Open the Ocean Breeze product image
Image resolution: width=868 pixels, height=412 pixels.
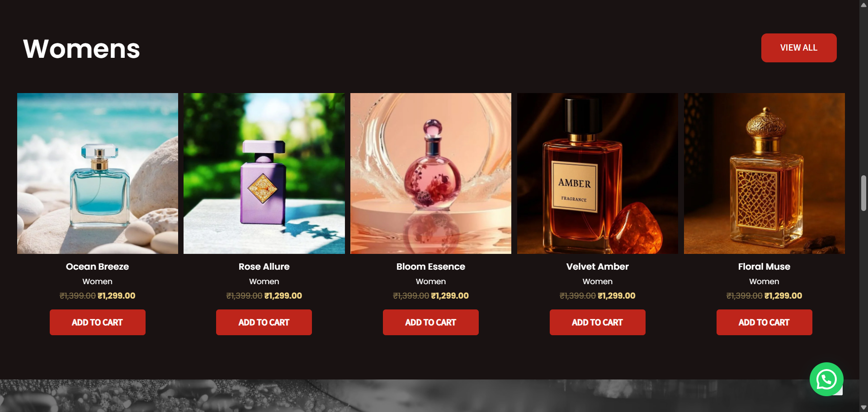98,173
